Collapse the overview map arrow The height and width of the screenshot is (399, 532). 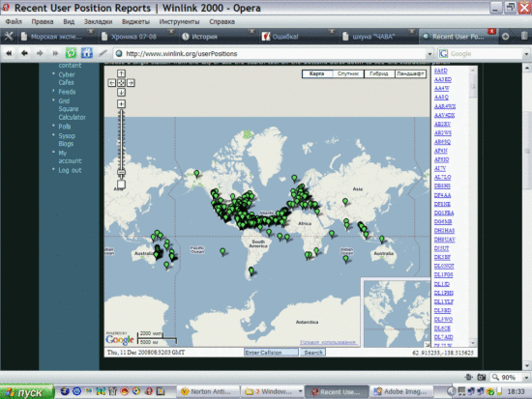[x=428, y=345]
